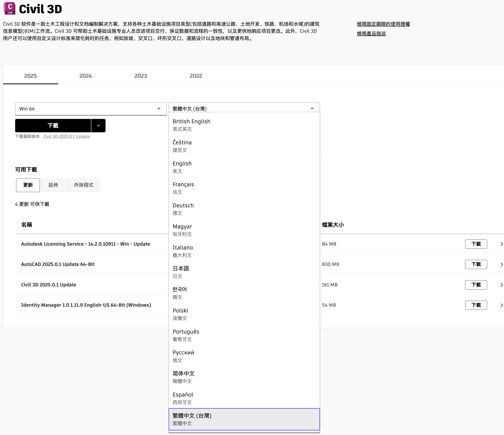504x435 pixels.
Task: Select the 延伸 filter toggle
Action: tap(53, 185)
